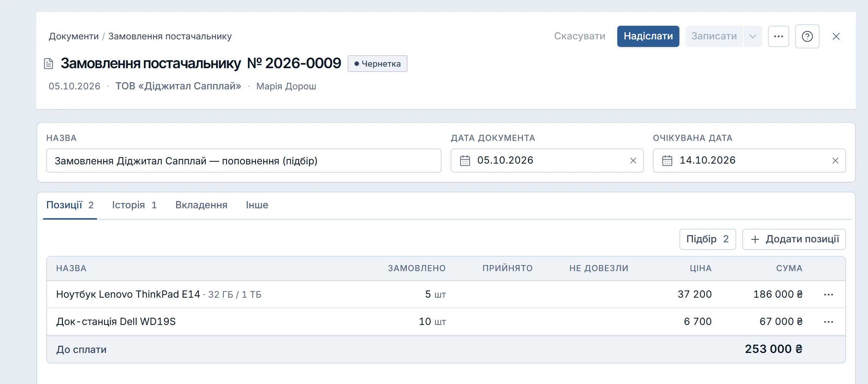Open the header three-dots more menu
The image size is (868, 384).
(x=778, y=36)
